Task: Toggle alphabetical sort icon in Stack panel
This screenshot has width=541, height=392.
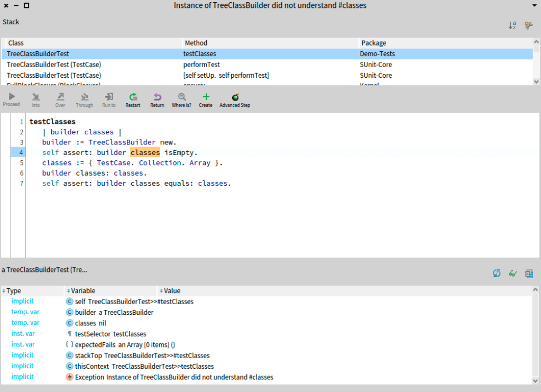Action: pos(512,25)
